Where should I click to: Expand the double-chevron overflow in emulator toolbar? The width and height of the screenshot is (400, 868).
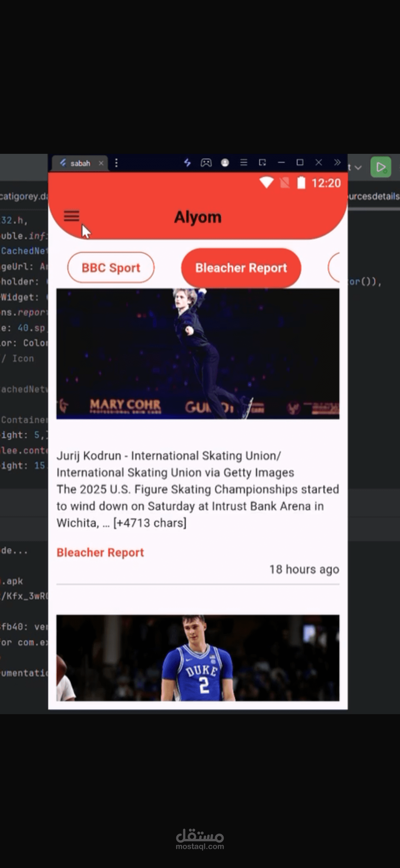pos(337,162)
